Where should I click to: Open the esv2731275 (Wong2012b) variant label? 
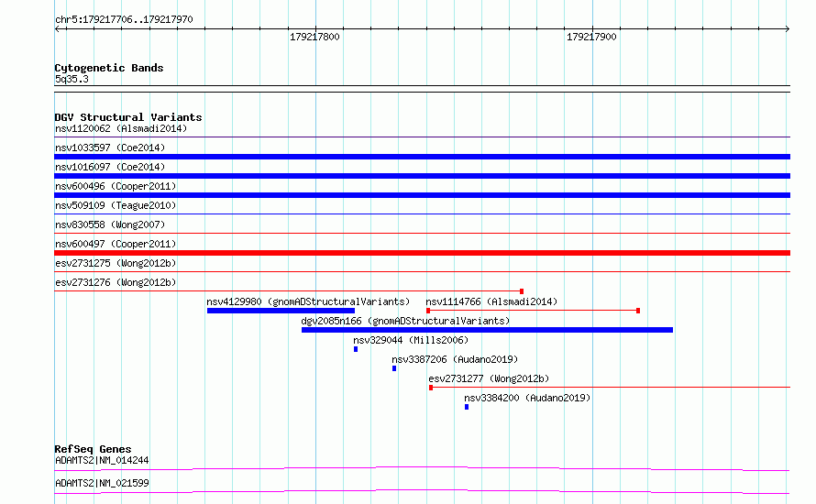click(116, 263)
